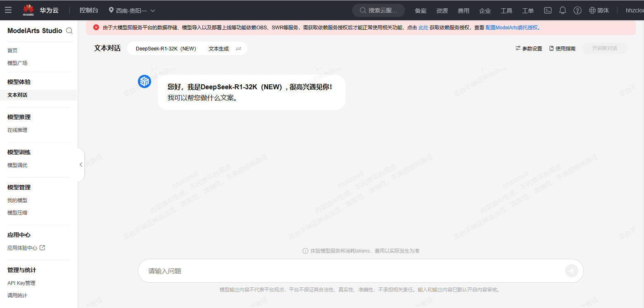Open 模型调优 in sidebar
This screenshot has height=308, width=644.
17,165
